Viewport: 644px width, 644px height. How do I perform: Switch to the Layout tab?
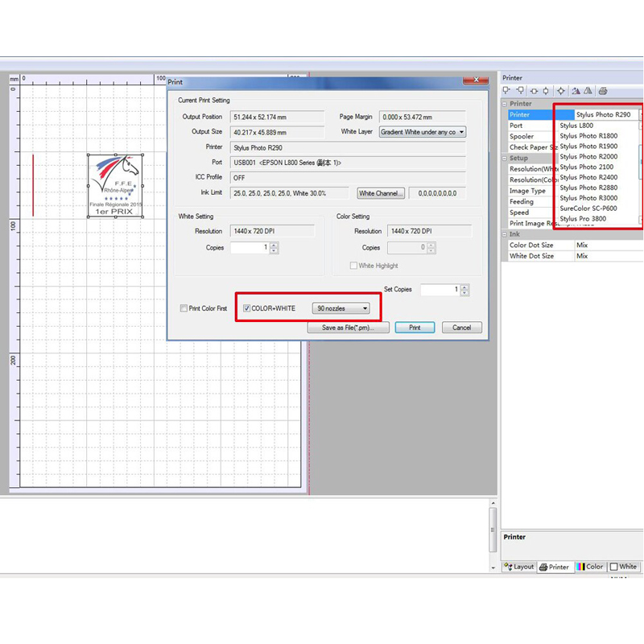click(x=519, y=567)
